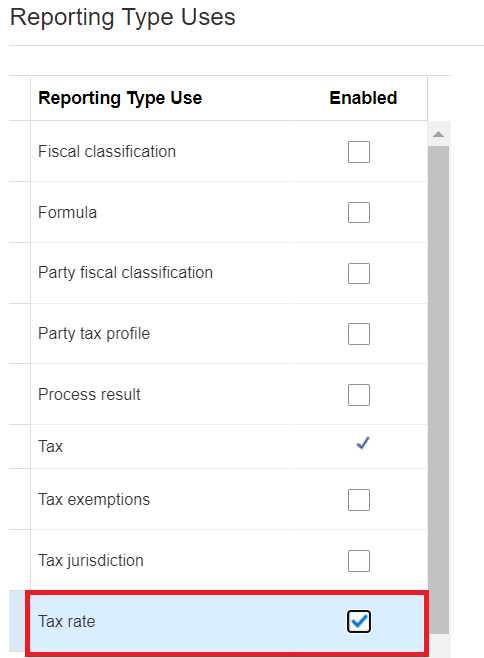Select the Party tax profile row label
The width and height of the screenshot is (484, 658).
click(x=94, y=334)
